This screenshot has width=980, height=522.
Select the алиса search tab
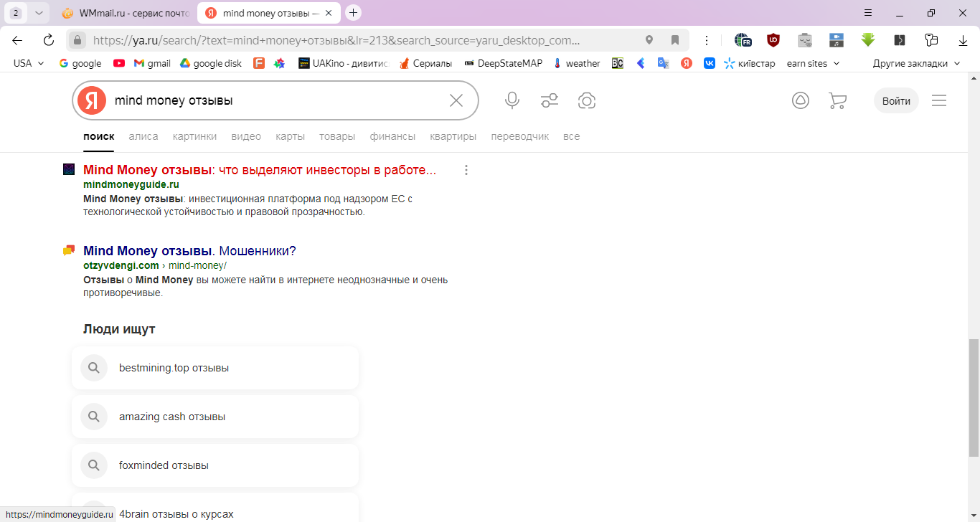[143, 136]
